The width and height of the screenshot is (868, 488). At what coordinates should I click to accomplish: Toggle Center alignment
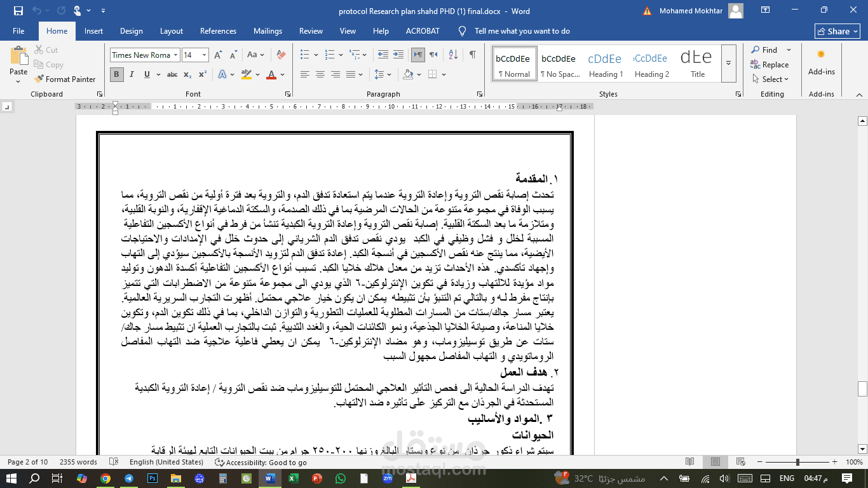click(x=320, y=74)
